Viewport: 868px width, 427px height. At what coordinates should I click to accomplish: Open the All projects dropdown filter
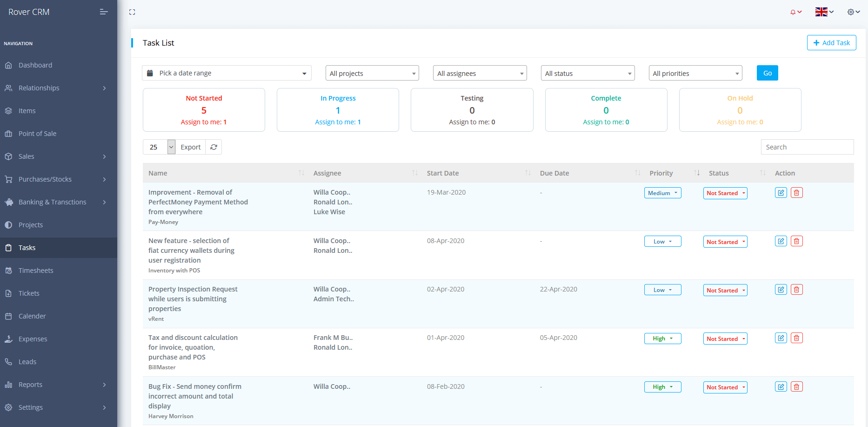pos(372,73)
